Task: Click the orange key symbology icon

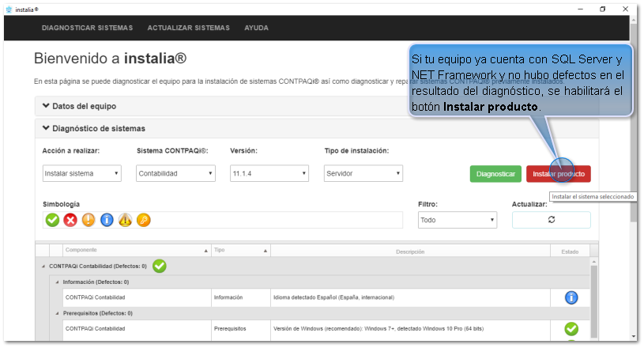Action: click(x=143, y=220)
